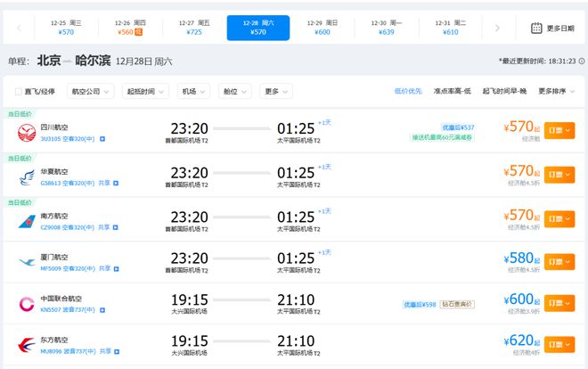Expand 订票 for the 四川航空 ¥570 flight
Viewport: 588px width, 369px height.
[x=559, y=130]
